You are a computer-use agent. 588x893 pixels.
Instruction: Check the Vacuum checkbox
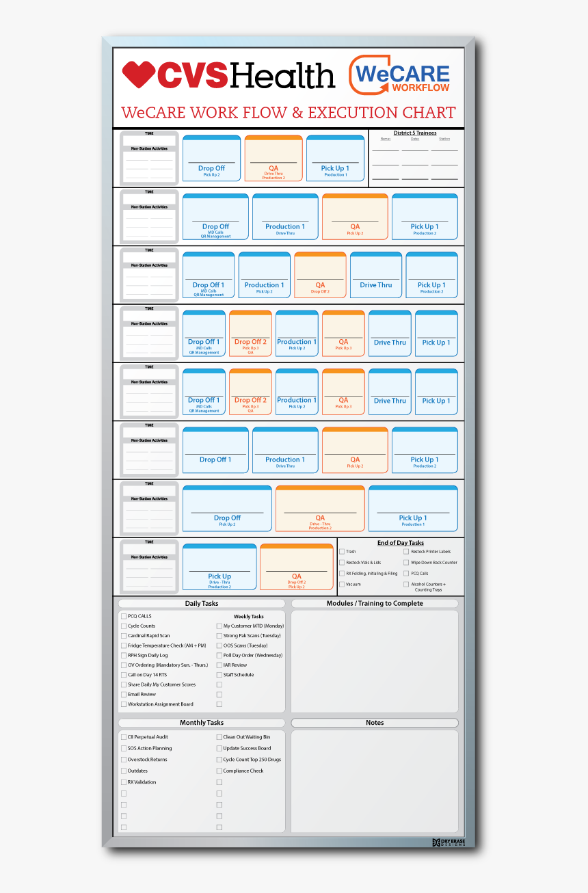[343, 584]
